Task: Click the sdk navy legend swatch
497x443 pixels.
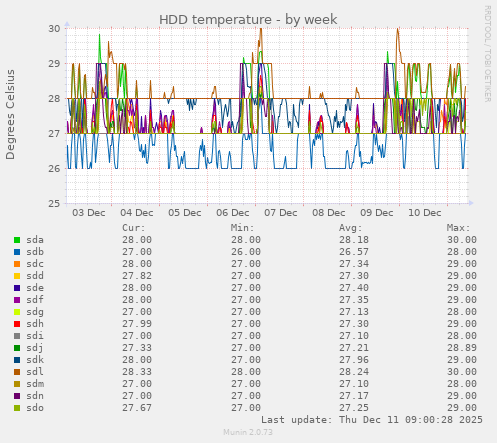Action: tap(17, 360)
